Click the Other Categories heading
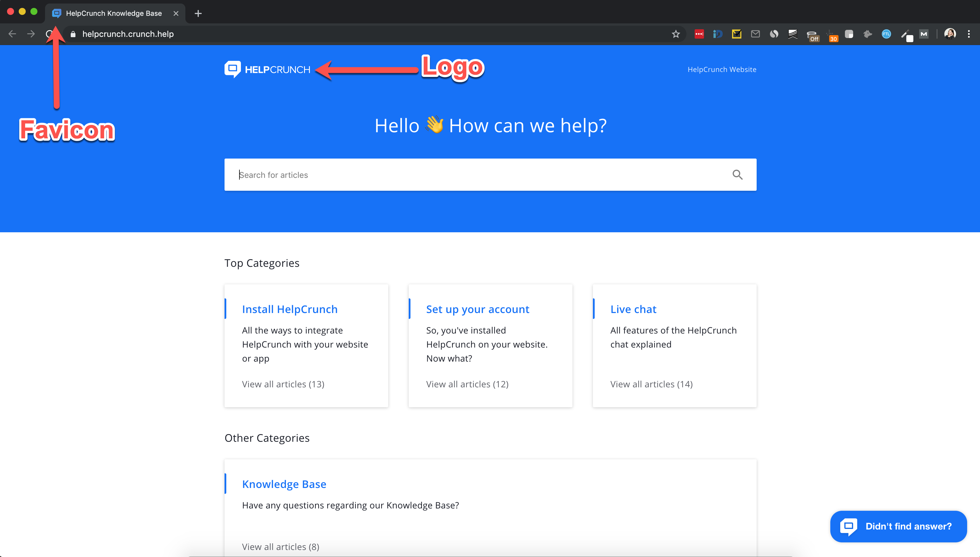Viewport: 980px width, 557px height. click(x=267, y=438)
